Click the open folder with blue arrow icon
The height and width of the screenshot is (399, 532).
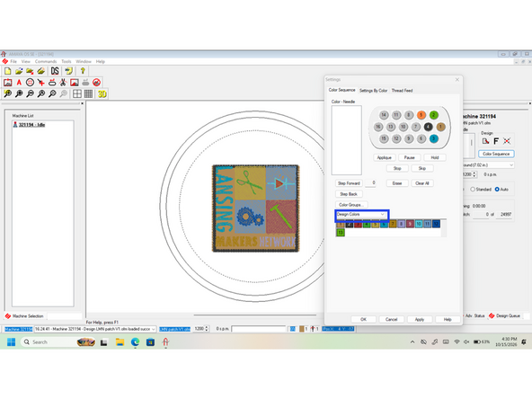[x=19, y=71]
